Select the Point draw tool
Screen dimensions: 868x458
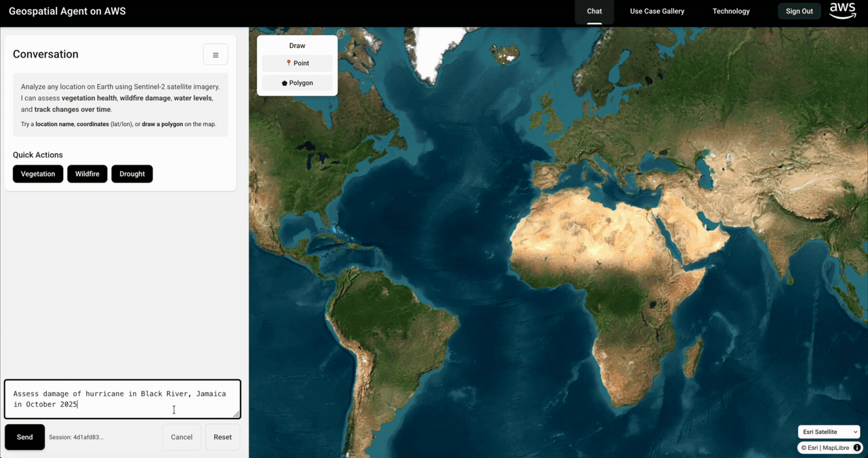pos(297,63)
